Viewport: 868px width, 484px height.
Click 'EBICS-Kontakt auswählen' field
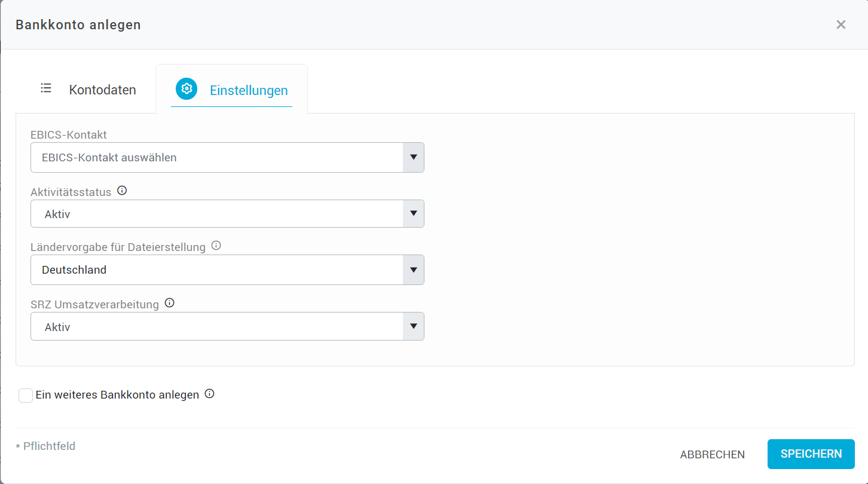(x=227, y=158)
